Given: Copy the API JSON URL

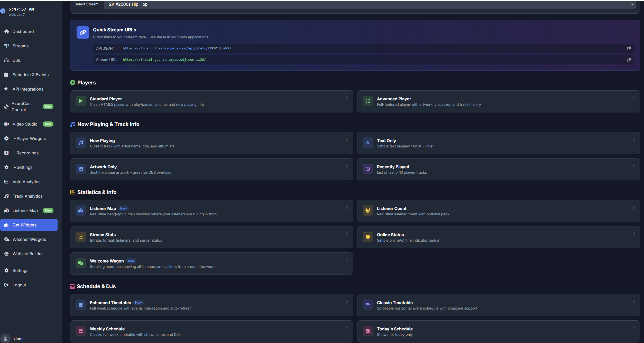Looking at the screenshot, I should (629, 48).
